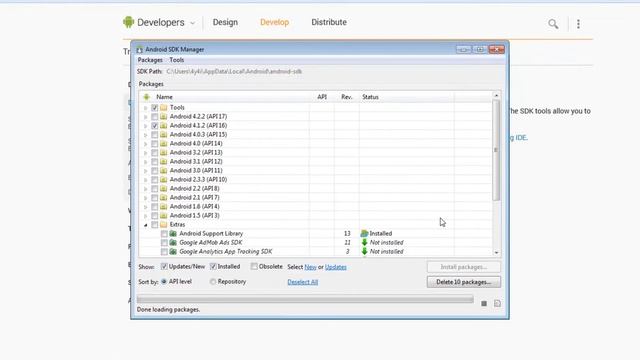
Task: Select Updates packages link
Action: 336,267
